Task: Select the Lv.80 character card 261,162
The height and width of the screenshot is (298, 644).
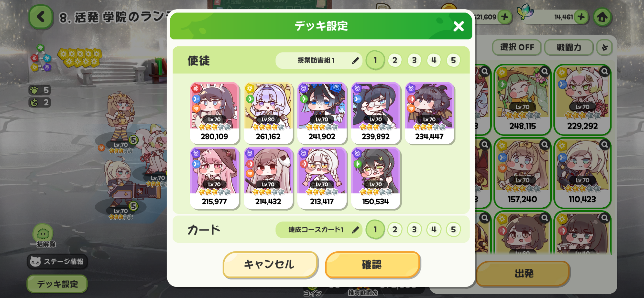Action: [x=268, y=113]
